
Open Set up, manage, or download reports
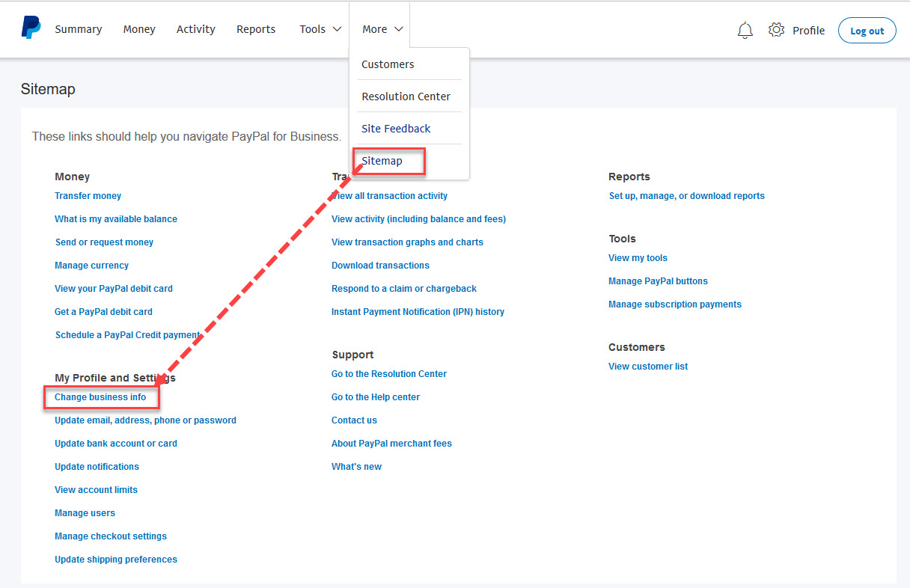(686, 196)
